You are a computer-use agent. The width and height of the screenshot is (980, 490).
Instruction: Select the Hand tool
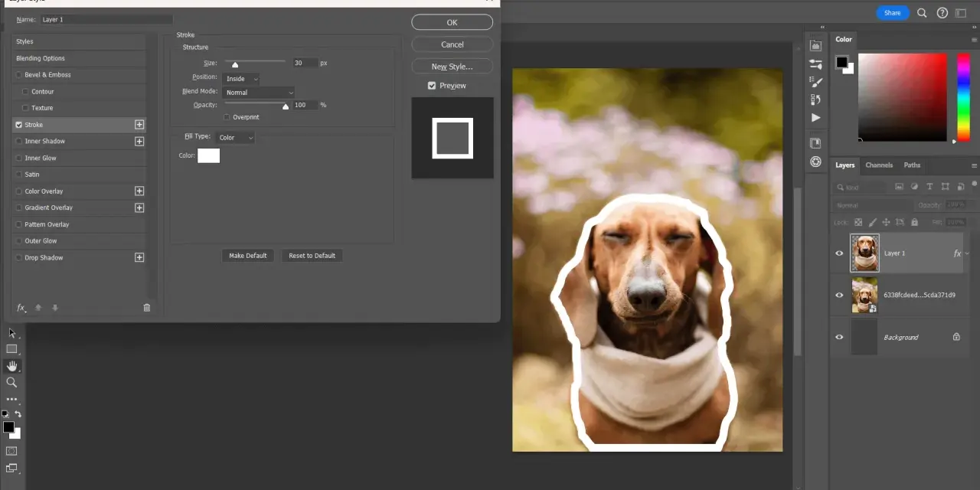pos(11,366)
